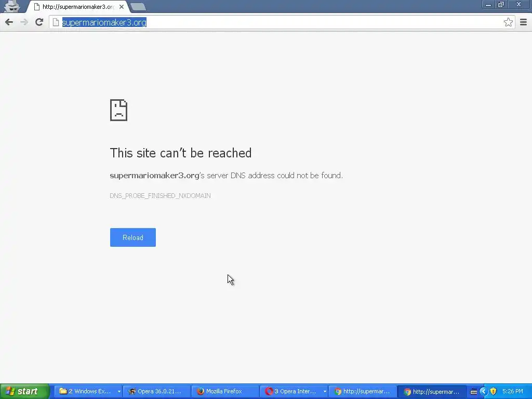Minimize the Chrome window
The height and width of the screenshot is (399, 532).
(x=488, y=5)
